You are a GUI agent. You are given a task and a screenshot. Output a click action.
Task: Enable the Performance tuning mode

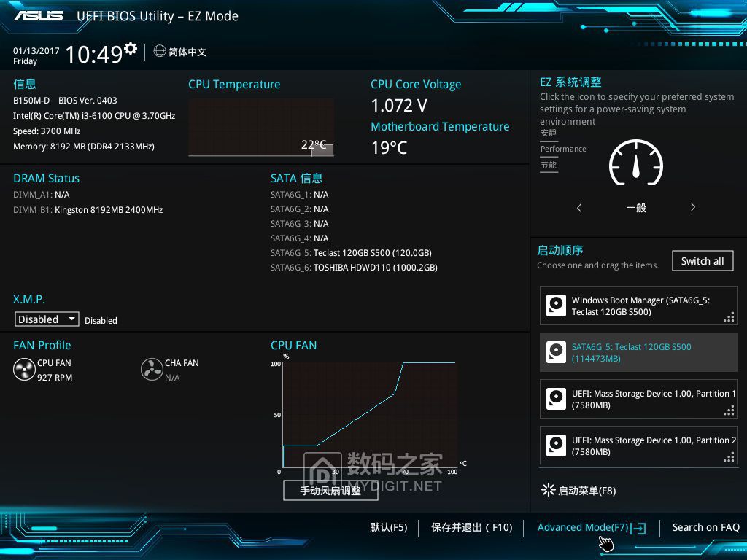[x=563, y=149]
